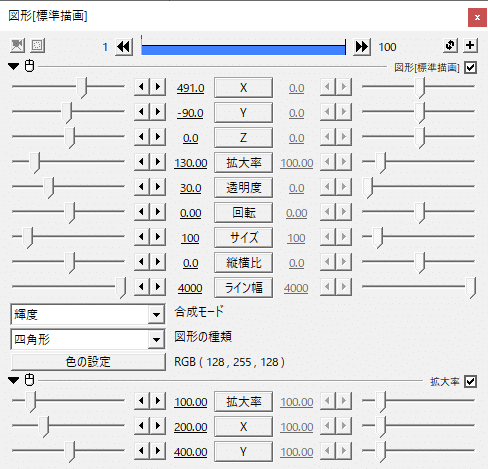Click the 透明度 parameter button
The image size is (488, 469).
coord(243,188)
